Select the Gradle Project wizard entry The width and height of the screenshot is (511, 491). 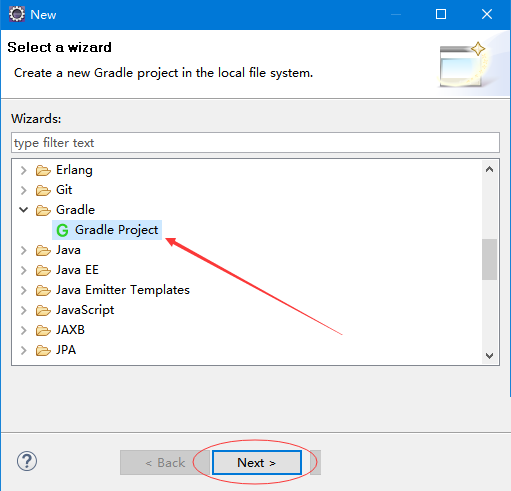[107, 230]
